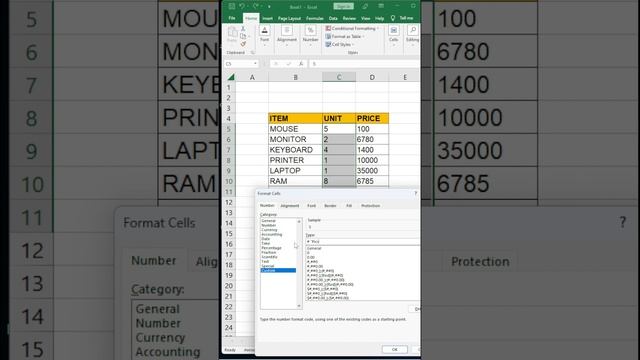Click the Type format code input field
This screenshot has width=640, height=360.
362,242
